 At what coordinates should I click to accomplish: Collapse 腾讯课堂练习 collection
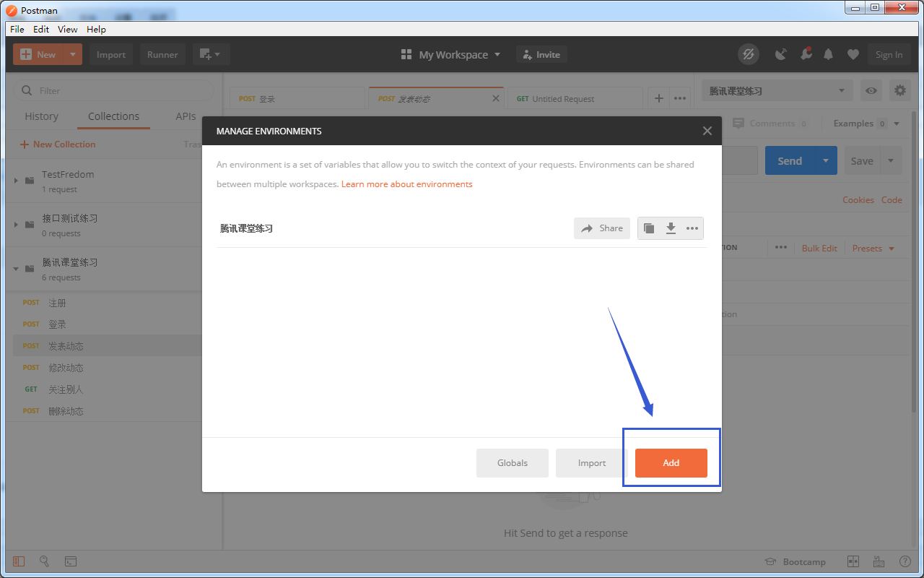(17, 268)
